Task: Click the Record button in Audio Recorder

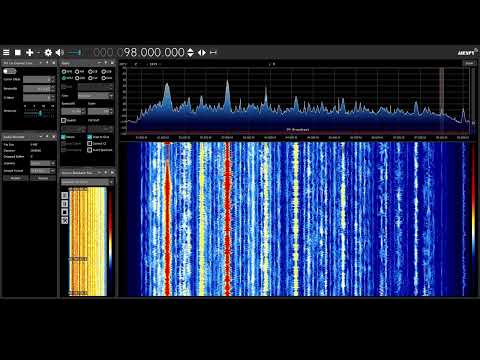Action: (15, 178)
